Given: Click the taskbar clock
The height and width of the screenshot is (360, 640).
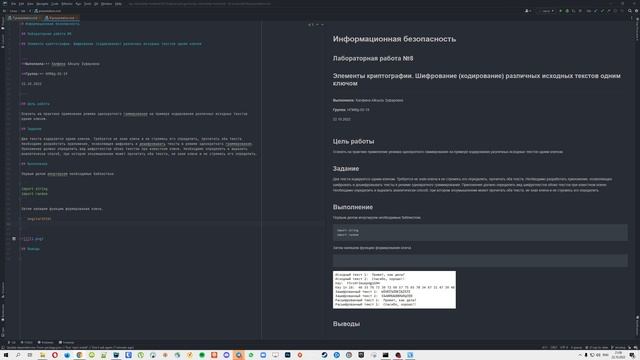Looking at the screenshot, I should pyautogui.click(x=618, y=355).
